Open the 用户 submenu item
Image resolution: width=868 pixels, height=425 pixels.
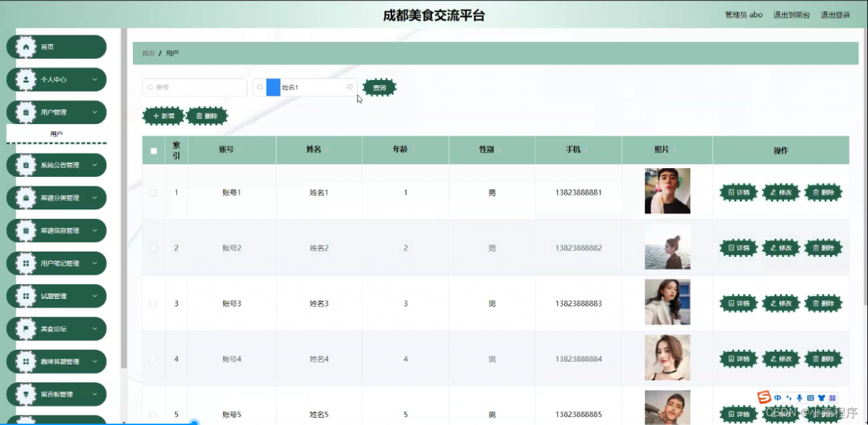(x=56, y=134)
